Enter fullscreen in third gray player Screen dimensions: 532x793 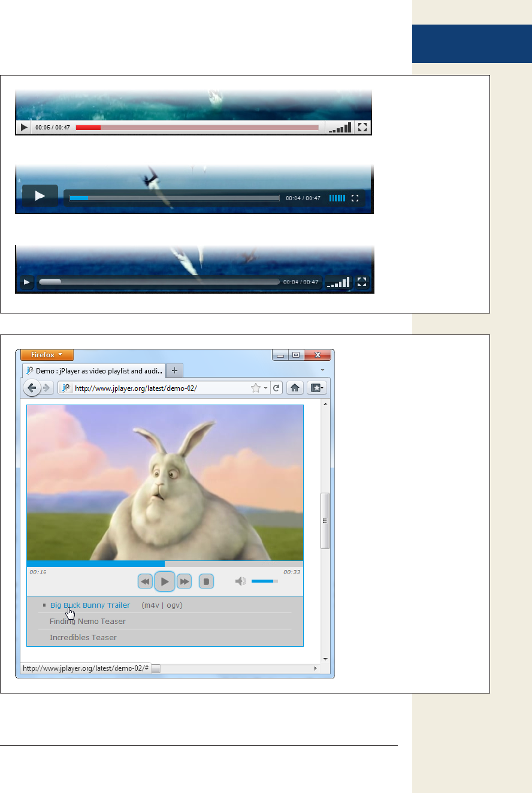pos(362,282)
